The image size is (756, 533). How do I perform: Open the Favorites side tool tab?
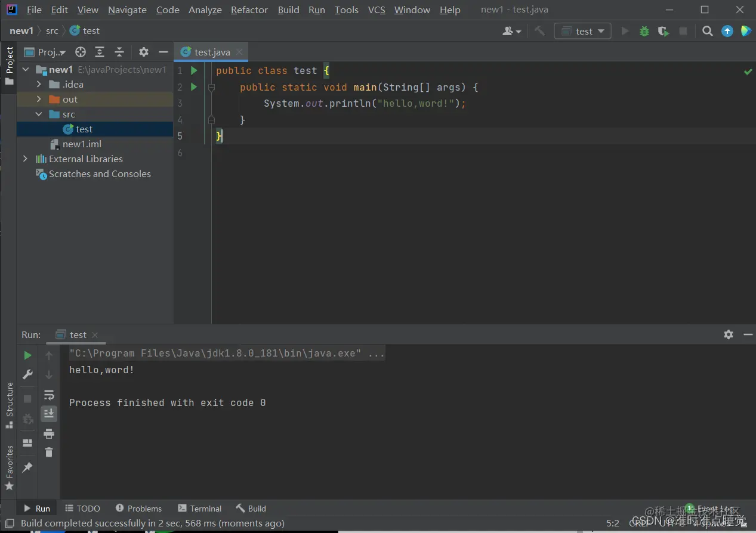(x=9, y=468)
